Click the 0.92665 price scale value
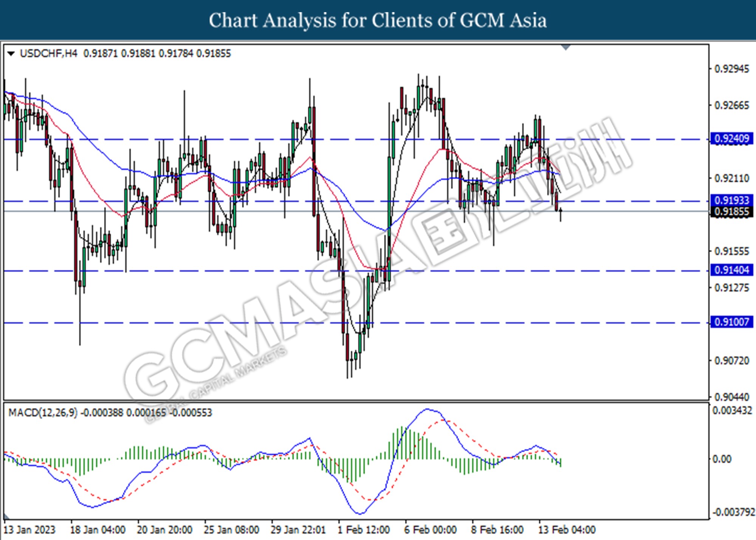Image resolution: width=756 pixels, height=540 pixels. tap(731, 106)
